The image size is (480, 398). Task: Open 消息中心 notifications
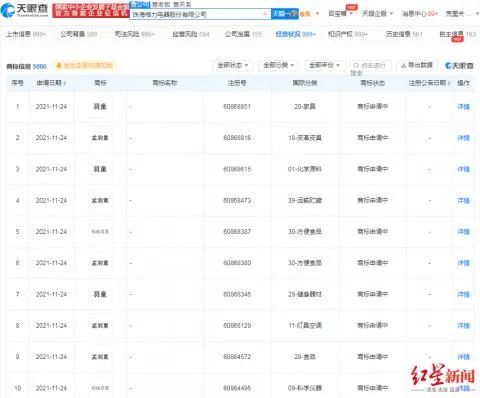click(420, 14)
